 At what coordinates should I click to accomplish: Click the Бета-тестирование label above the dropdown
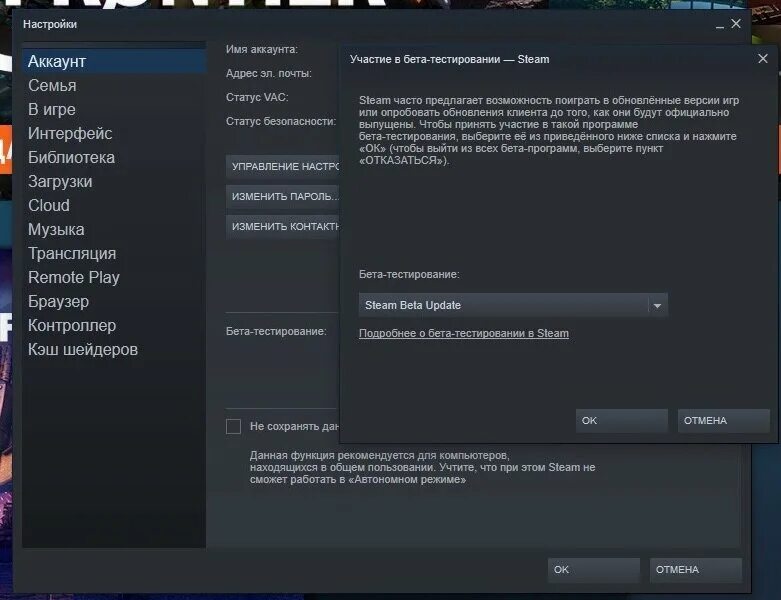(x=409, y=274)
